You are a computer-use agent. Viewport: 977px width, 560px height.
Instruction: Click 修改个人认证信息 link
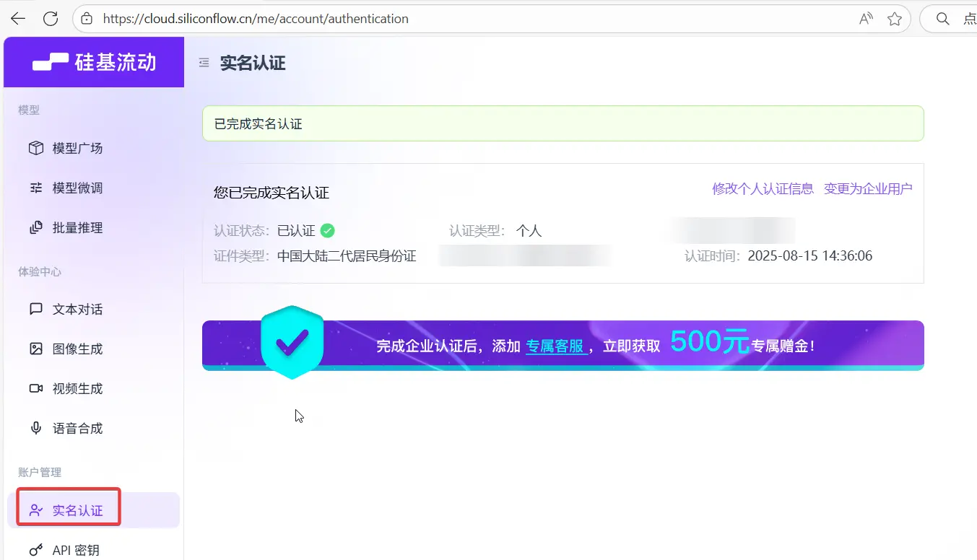(763, 188)
